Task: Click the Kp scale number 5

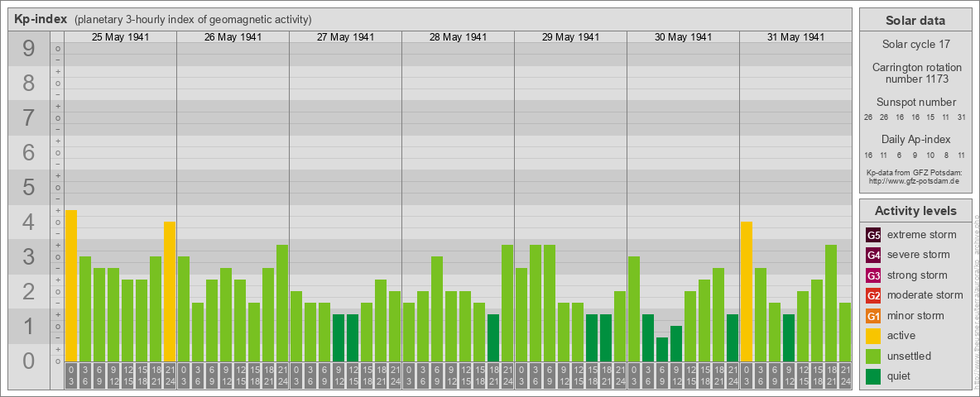Action: (29, 187)
